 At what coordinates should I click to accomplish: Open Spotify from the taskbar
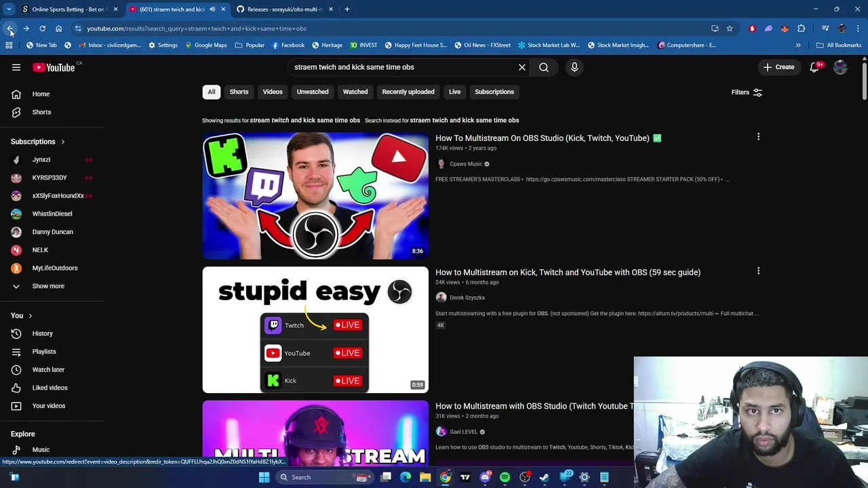point(505,477)
